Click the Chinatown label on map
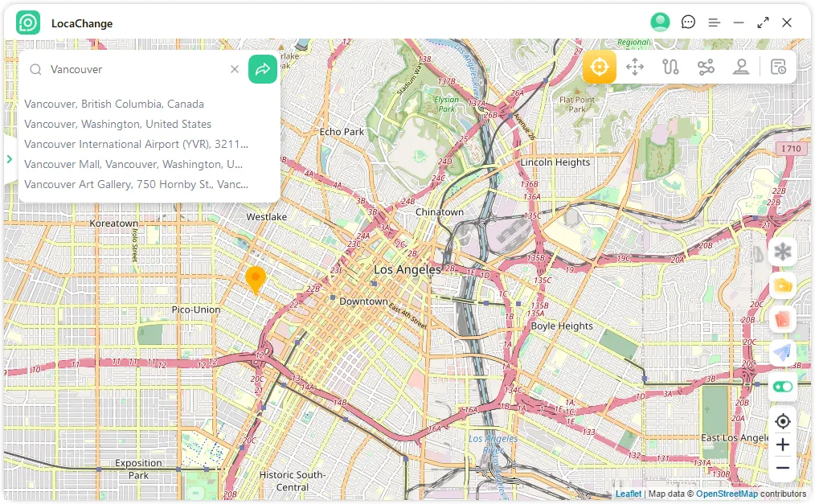 click(439, 212)
